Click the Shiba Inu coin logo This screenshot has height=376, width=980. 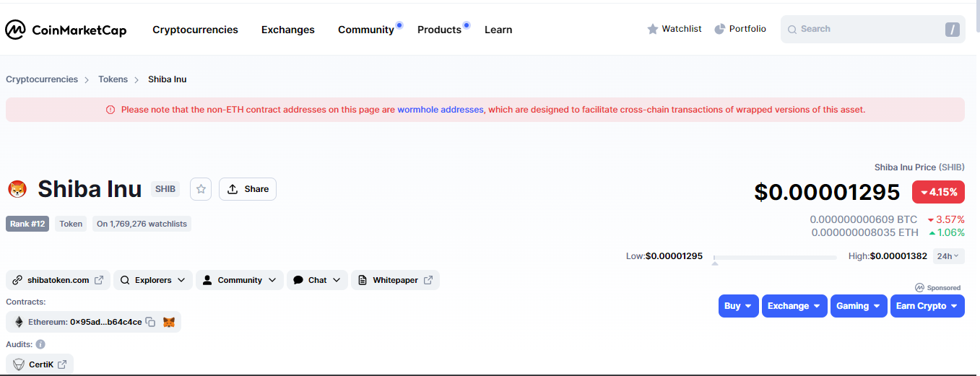(17, 190)
